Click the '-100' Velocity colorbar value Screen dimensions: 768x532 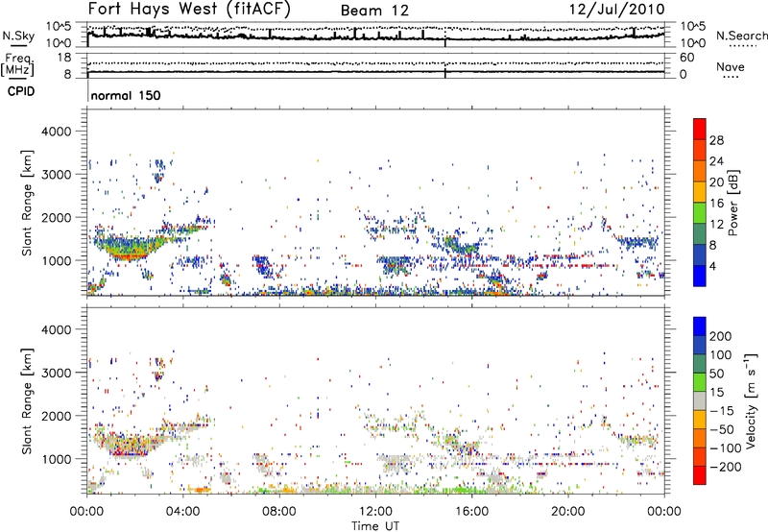[x=724, y=448]
